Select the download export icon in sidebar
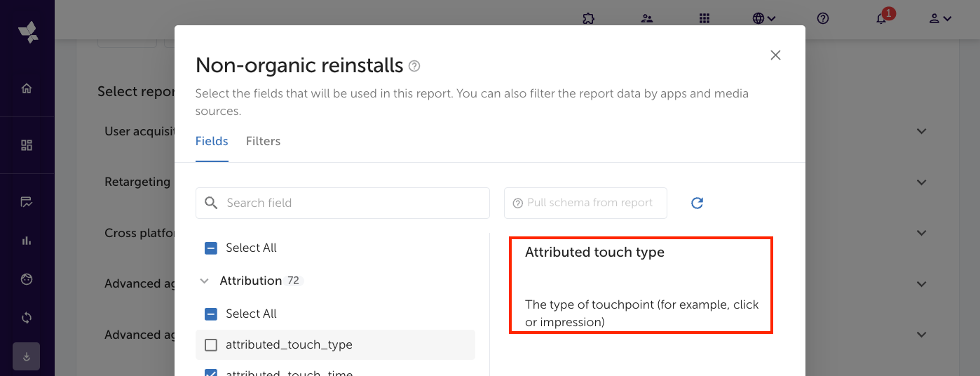Screen dimensions: 980x376 click(x=26, y=356)
